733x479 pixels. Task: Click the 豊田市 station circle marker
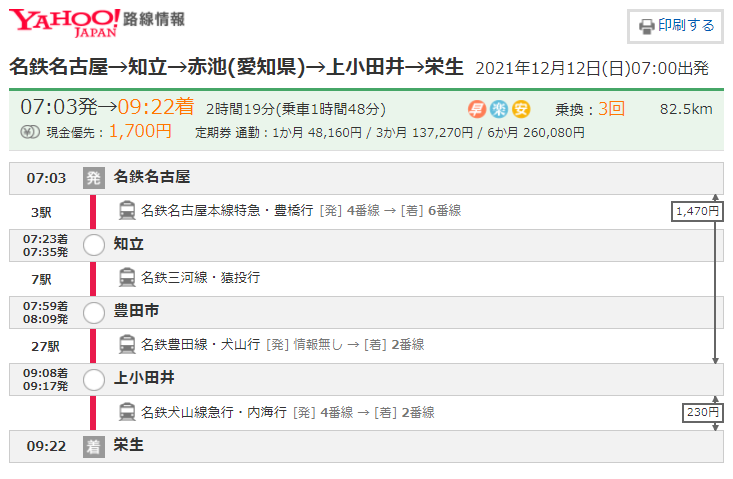tap(94, 313)
